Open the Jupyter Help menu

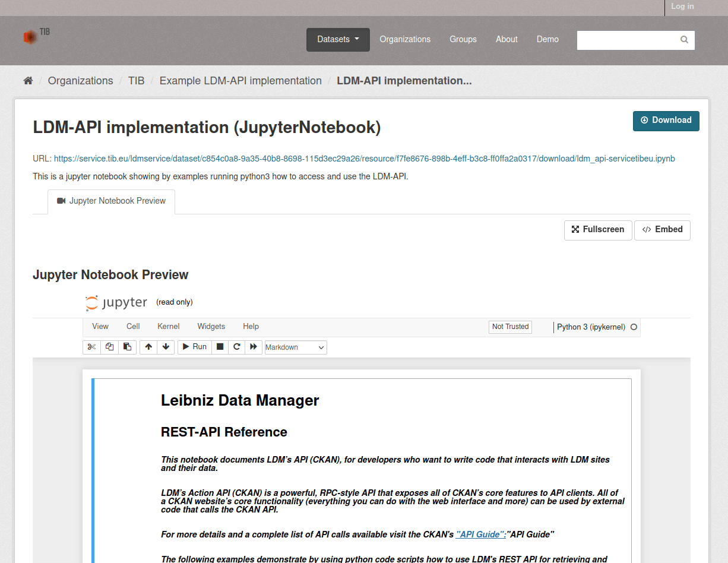(x=251, y=327)
